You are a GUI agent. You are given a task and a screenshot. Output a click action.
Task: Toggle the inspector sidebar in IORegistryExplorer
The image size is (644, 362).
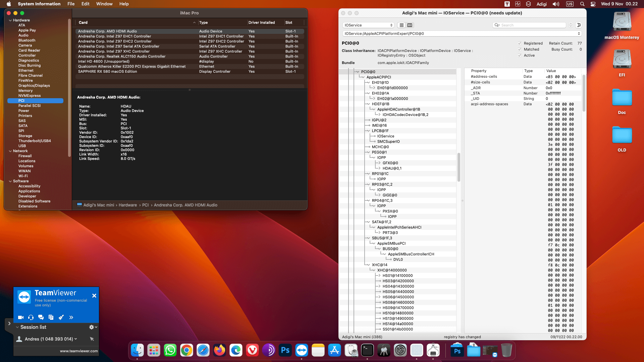579,25
